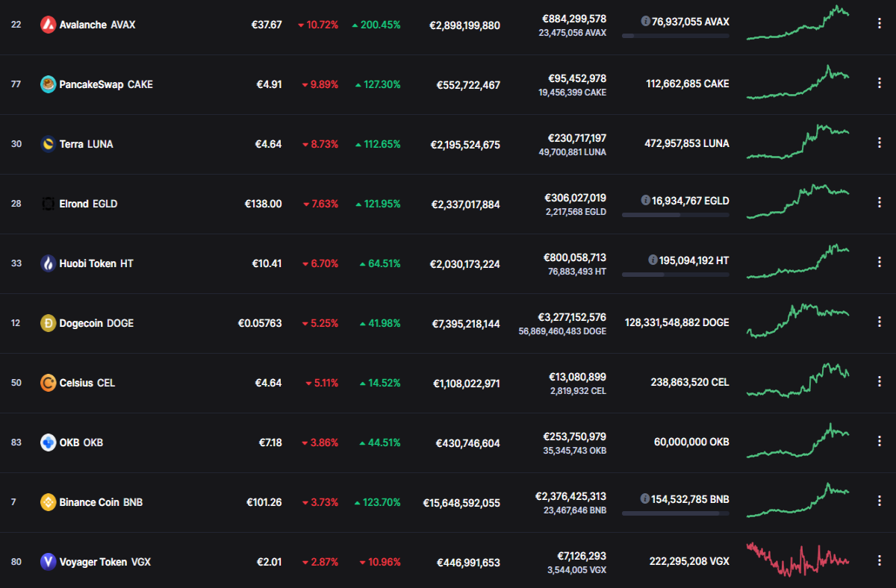Open the three-dot menu for Dogecoin
896x588 pixels.
879,322
